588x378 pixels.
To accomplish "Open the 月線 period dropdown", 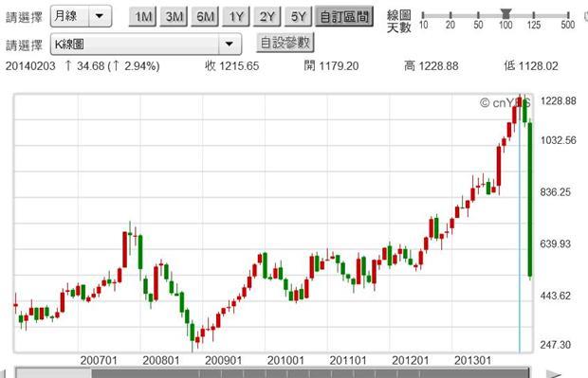I will (81, 16).
